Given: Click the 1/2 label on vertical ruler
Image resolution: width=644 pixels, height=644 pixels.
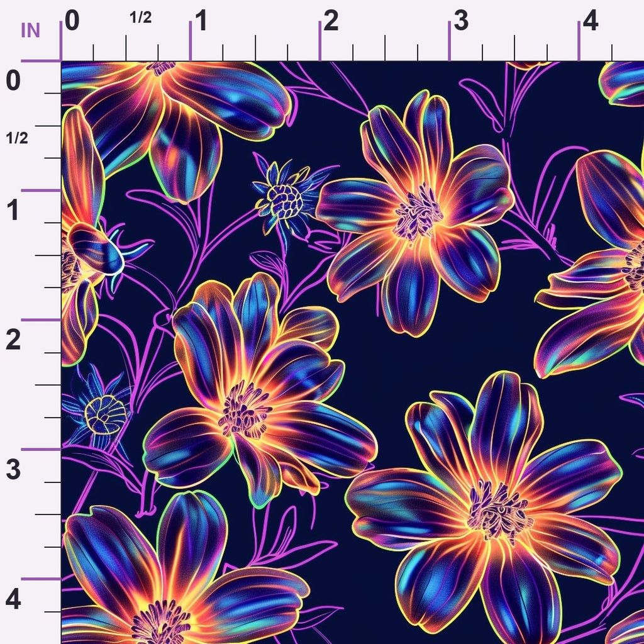Looking at the screenshot, I should pyautogui.click(x=17, y=138).
